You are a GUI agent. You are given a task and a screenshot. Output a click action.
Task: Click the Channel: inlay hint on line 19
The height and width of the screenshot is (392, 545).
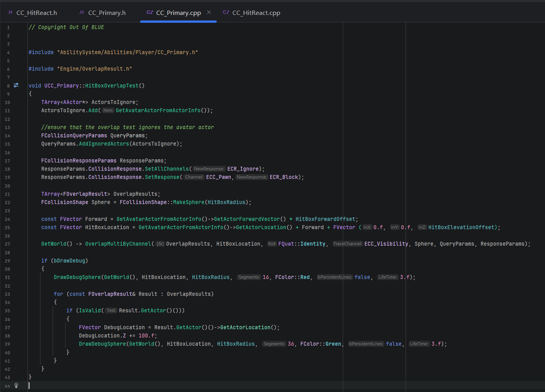tap(194, 177)
